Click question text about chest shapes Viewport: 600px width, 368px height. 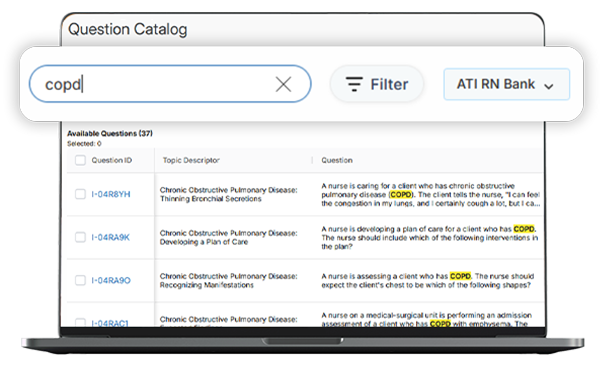pos(427,281)
